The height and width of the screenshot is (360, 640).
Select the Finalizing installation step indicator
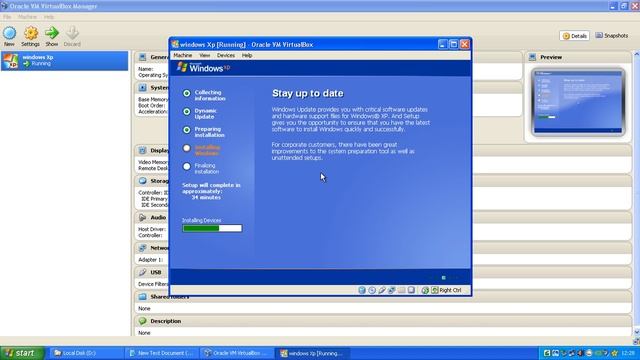187,167
